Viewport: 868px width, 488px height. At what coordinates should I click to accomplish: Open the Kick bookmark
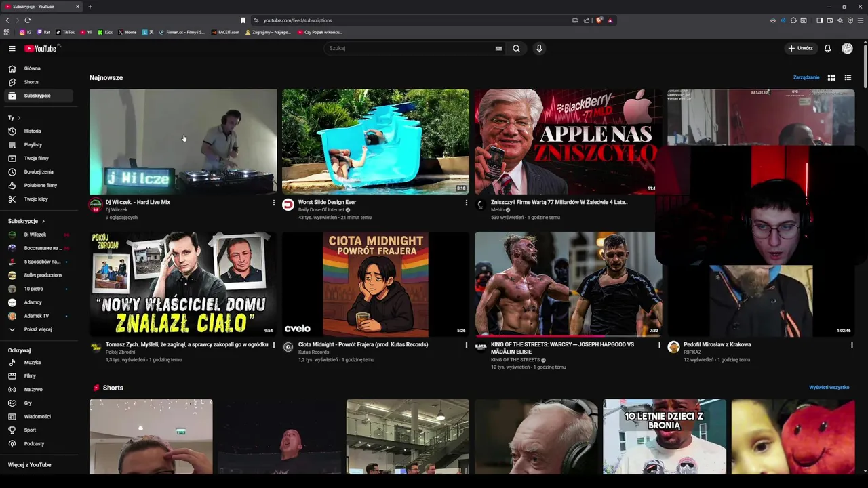105,32
